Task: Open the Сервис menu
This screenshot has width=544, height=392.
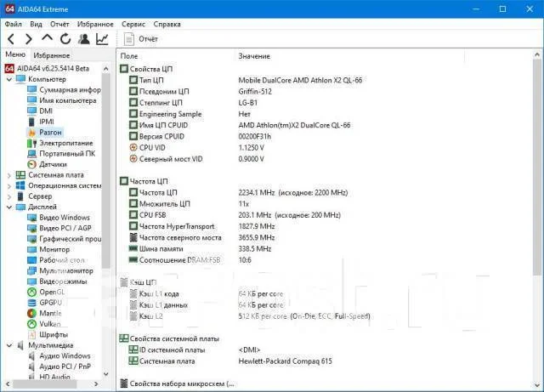Action: [133, 24]
